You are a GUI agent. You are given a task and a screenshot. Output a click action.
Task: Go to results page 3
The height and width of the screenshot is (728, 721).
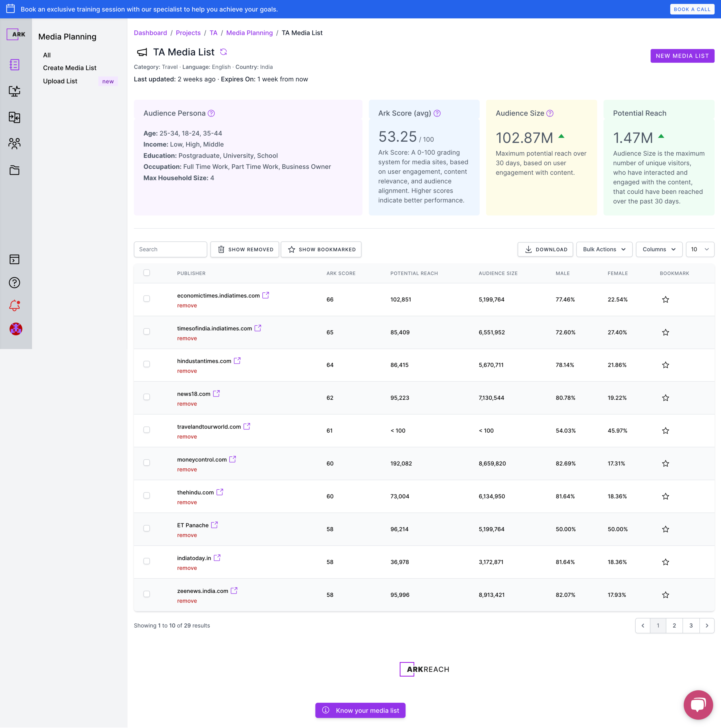tap(691, 626)
